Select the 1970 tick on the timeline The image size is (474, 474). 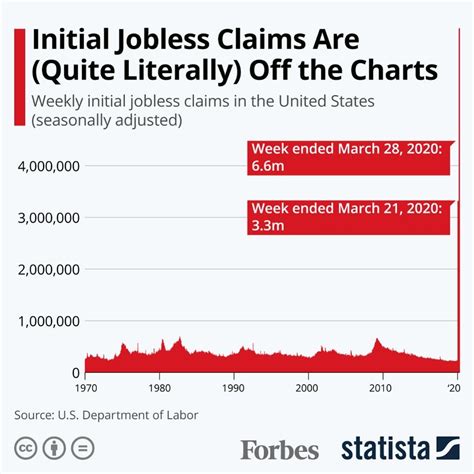coord(86,388)
